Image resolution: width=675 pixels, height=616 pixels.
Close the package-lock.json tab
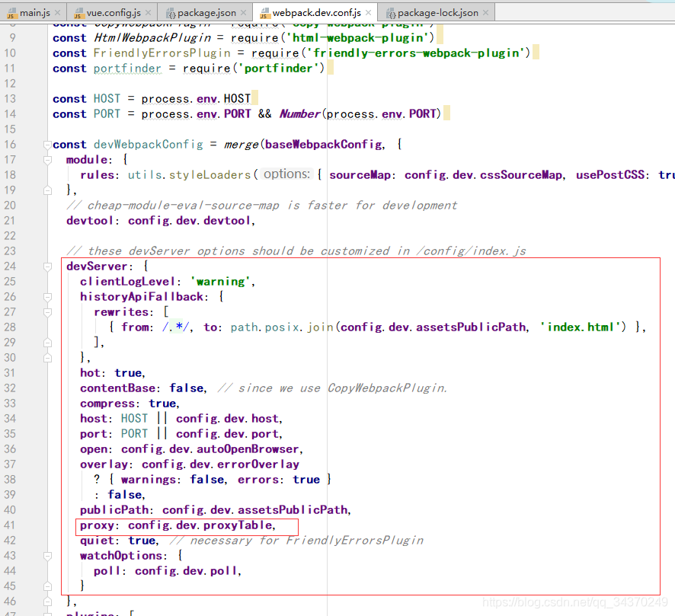click(485, 13)
